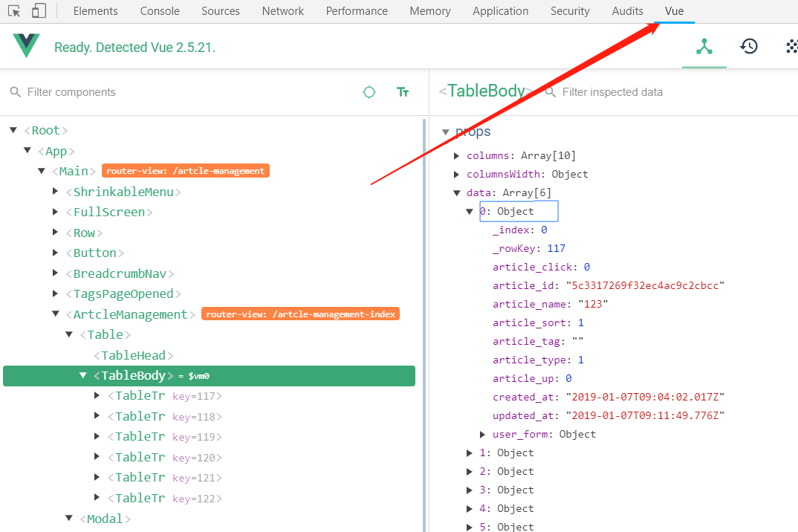Expand TableTr key=117 arrow

97,395
